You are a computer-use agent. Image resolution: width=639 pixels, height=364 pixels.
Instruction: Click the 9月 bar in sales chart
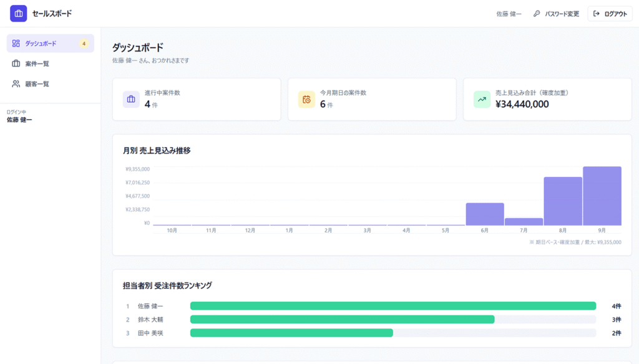[602, 196]
